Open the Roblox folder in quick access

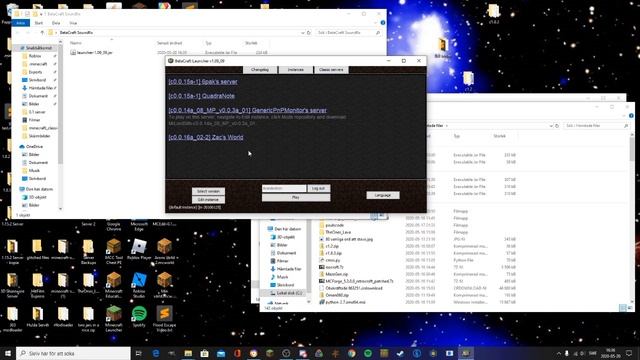pos(35,56)
